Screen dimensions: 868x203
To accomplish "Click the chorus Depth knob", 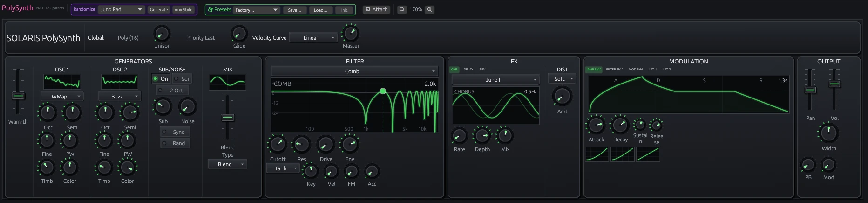I will (482, 136).
